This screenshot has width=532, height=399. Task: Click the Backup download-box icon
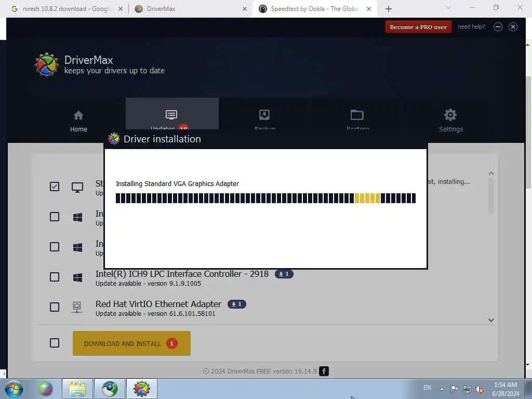[x=264, y=115]
